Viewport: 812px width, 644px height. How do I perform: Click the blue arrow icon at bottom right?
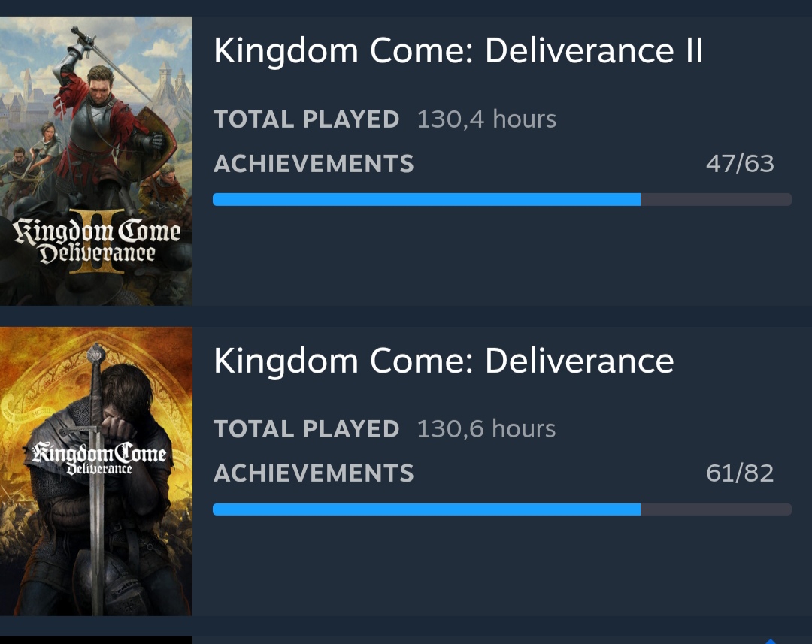770,640
